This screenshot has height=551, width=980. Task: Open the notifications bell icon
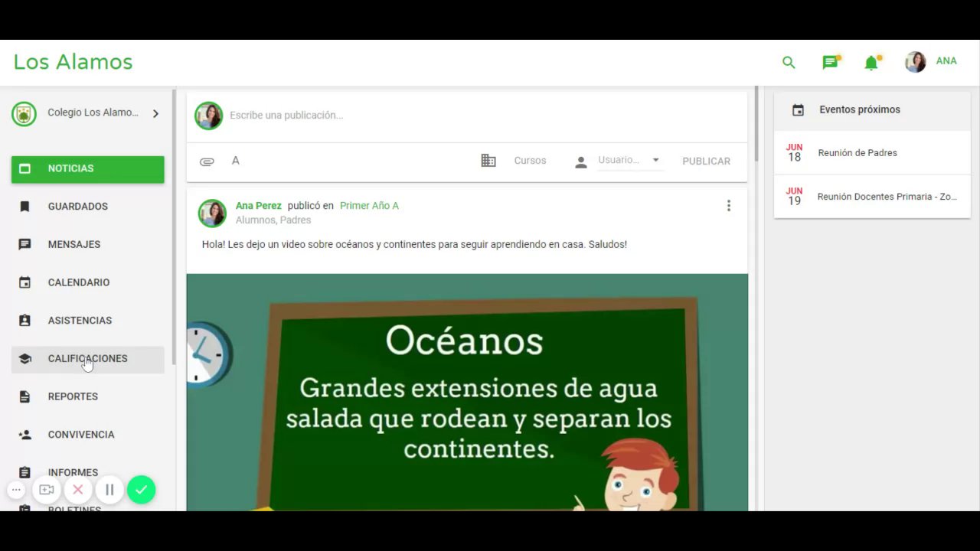872,62
